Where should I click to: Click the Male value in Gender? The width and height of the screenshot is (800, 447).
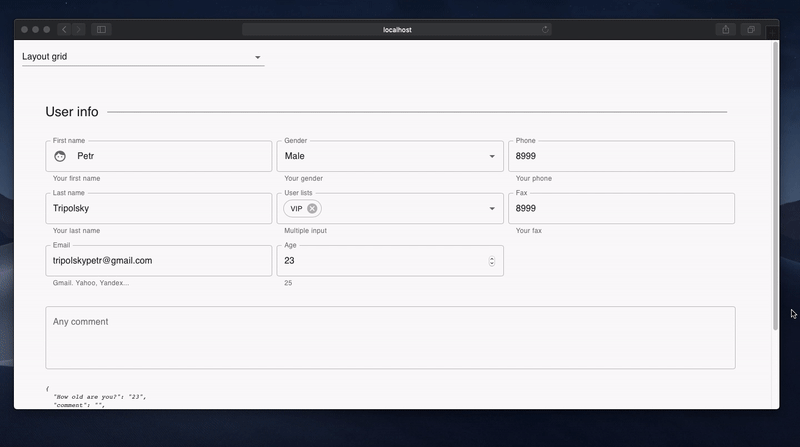point(294,156)
